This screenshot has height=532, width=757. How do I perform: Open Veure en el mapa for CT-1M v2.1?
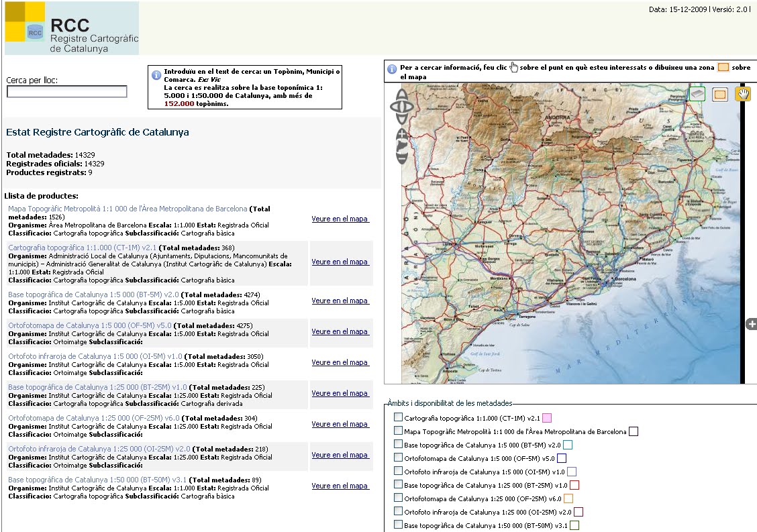[x=340, y=262]
